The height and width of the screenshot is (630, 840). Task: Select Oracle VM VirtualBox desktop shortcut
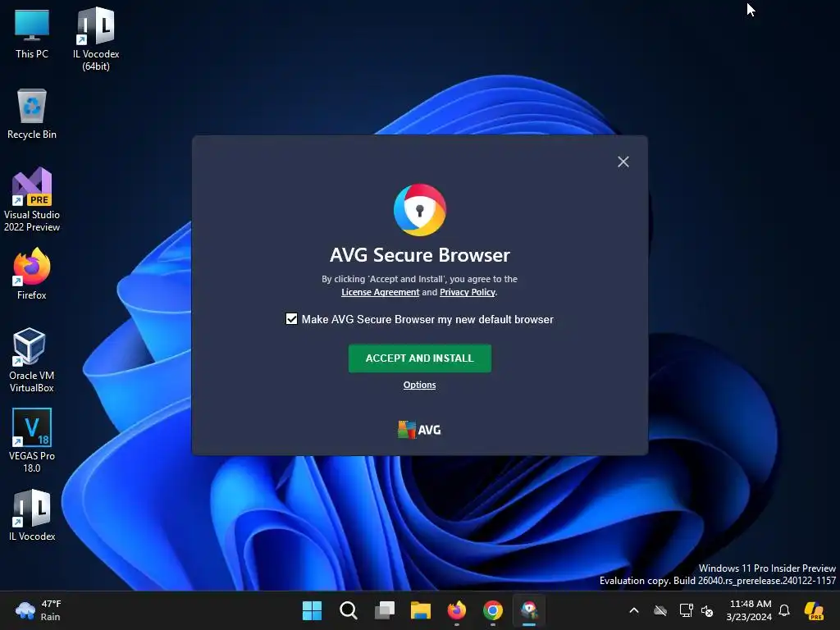tap(32, 360)
